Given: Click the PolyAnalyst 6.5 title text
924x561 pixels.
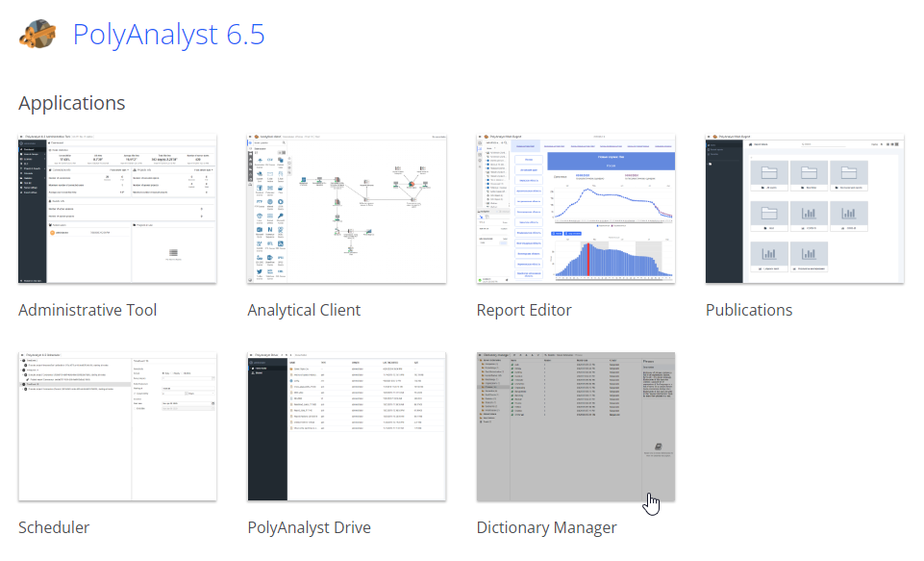Looking at the screenshot, I should click(168, 35).
